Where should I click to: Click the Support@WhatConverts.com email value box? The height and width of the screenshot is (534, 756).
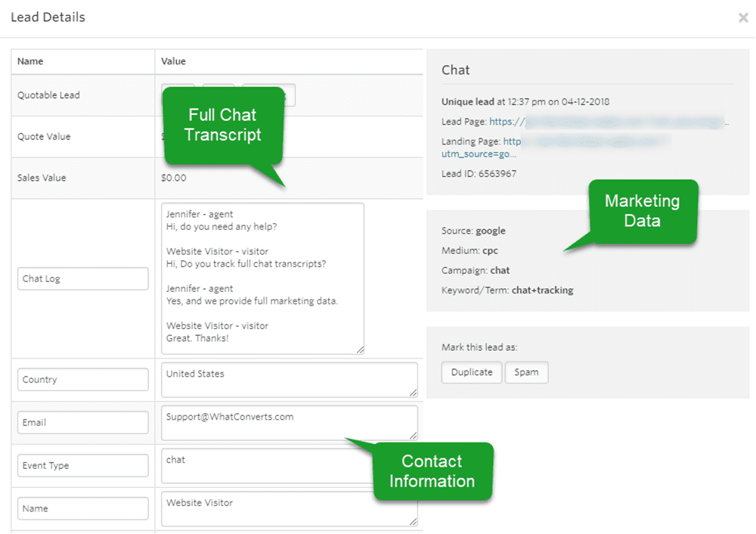(290, 423)
